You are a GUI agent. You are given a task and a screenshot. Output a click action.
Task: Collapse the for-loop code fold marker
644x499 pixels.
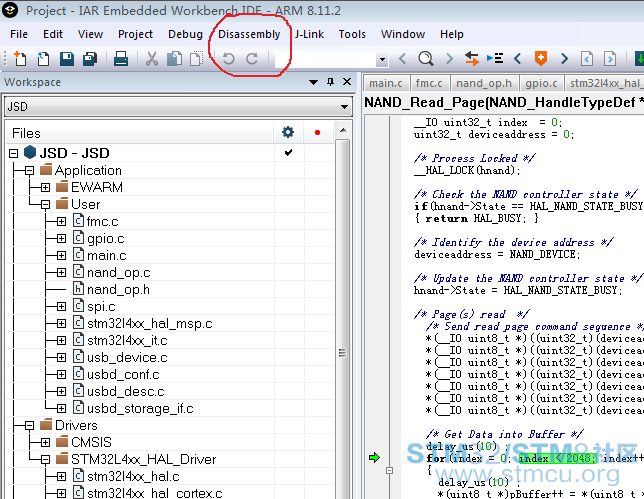[x=389, y=471]
